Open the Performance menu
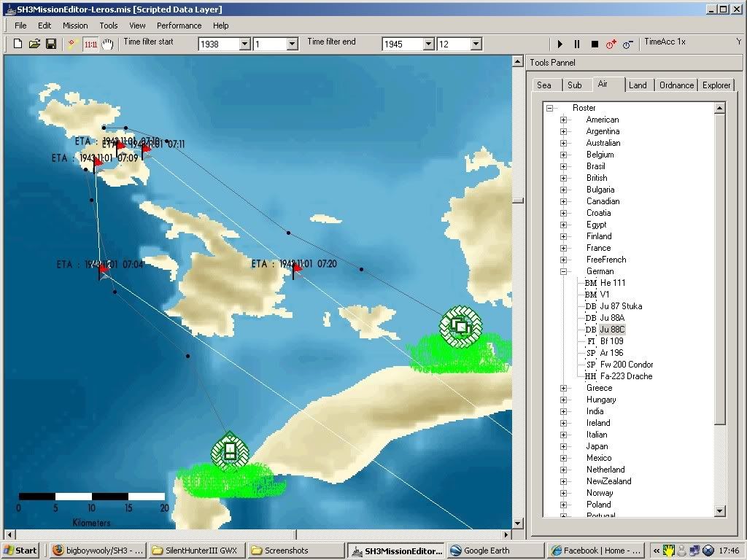Viewport: 747px width, 560px height. 179,26
